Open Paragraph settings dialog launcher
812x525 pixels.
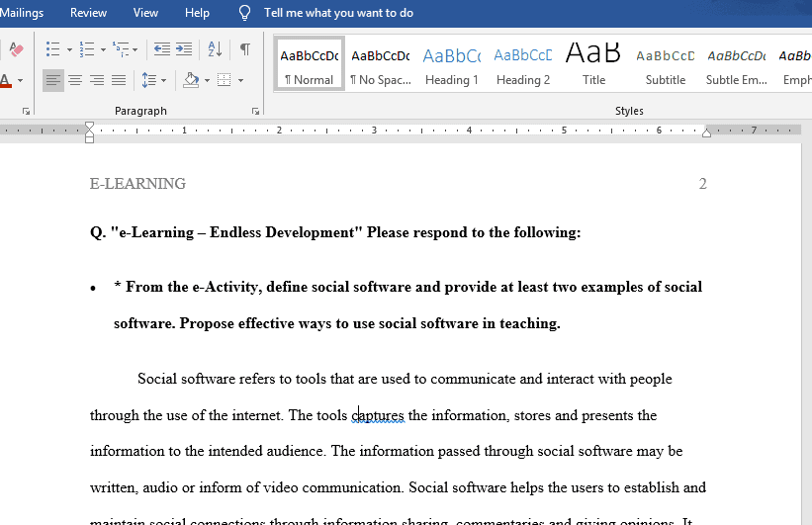(x=255, y=111)
